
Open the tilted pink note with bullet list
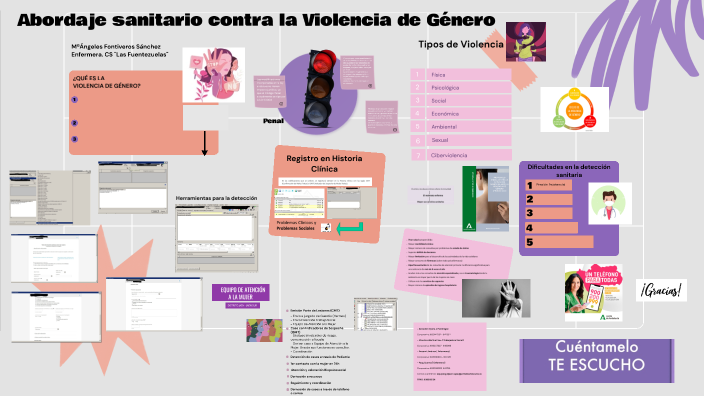453,265
